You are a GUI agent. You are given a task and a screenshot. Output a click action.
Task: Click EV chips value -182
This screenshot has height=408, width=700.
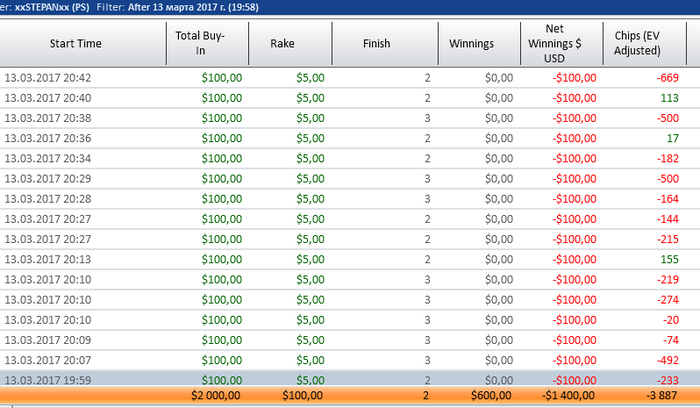coord(667,158)
